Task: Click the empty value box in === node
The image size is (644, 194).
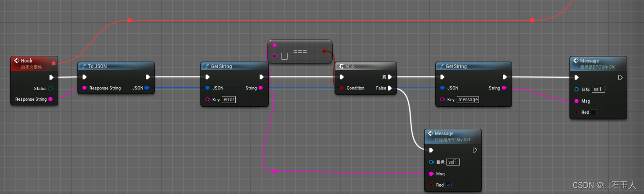Action: [x=284, y=56]
